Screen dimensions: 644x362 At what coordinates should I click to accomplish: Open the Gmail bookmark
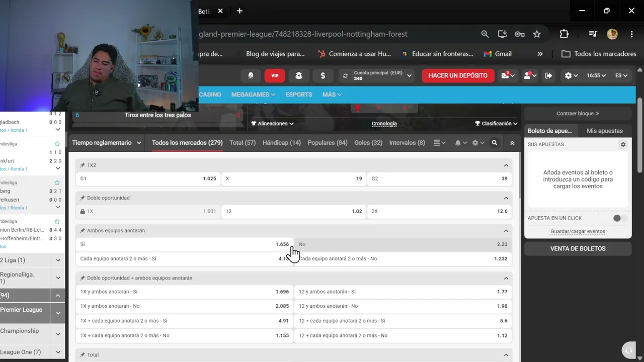497,54
